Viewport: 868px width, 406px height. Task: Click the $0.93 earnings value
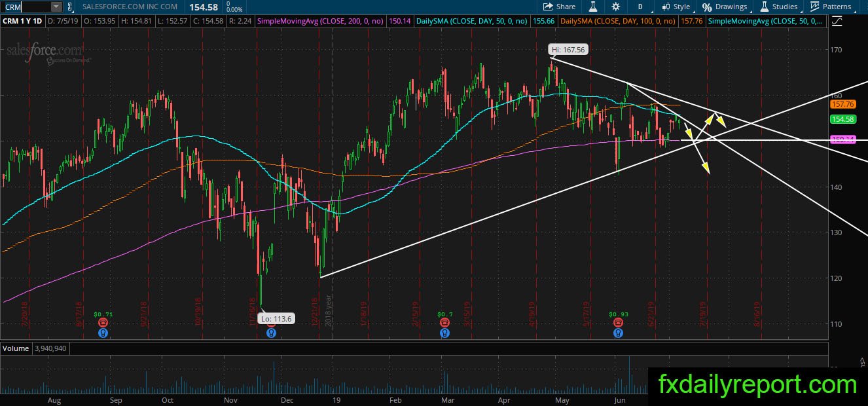click(x=618, y=314)
